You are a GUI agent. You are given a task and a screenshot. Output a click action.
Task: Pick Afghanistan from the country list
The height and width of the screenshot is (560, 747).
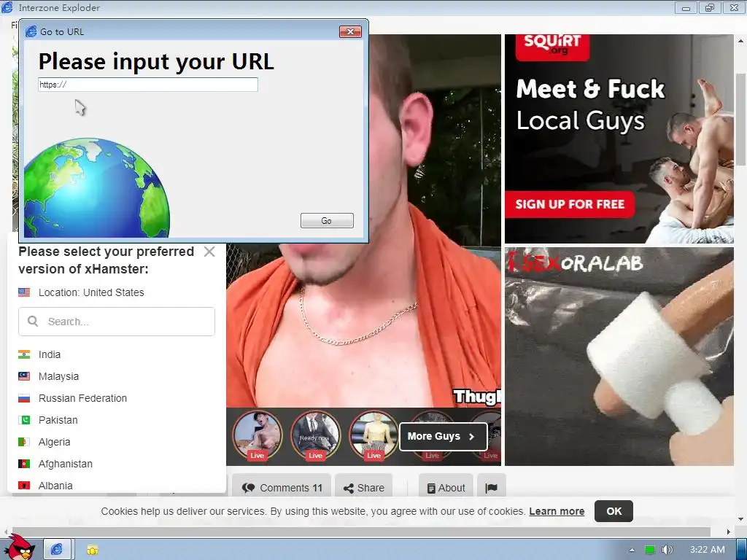(66, 464)
